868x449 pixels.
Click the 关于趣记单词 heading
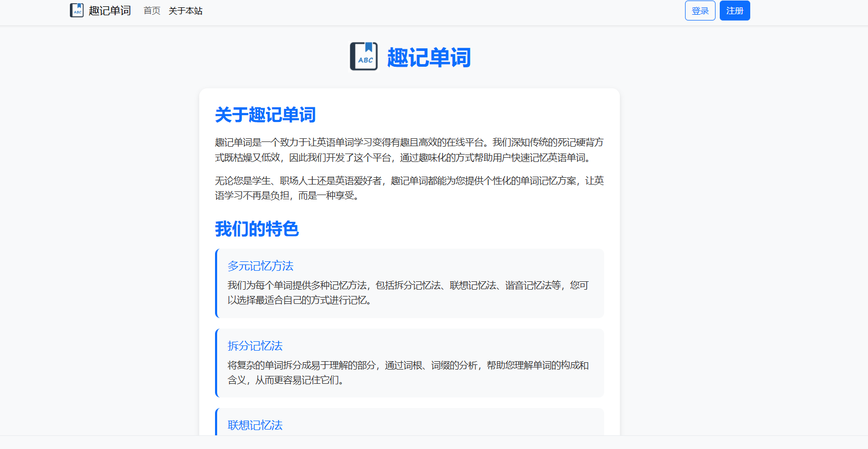pyautogui.click(x=265, y=115)
